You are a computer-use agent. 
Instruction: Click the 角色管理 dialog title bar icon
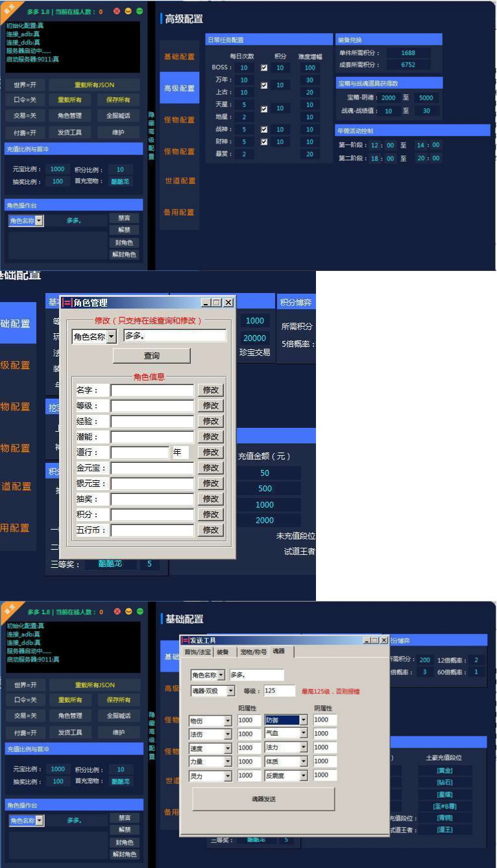click(67, 303)
